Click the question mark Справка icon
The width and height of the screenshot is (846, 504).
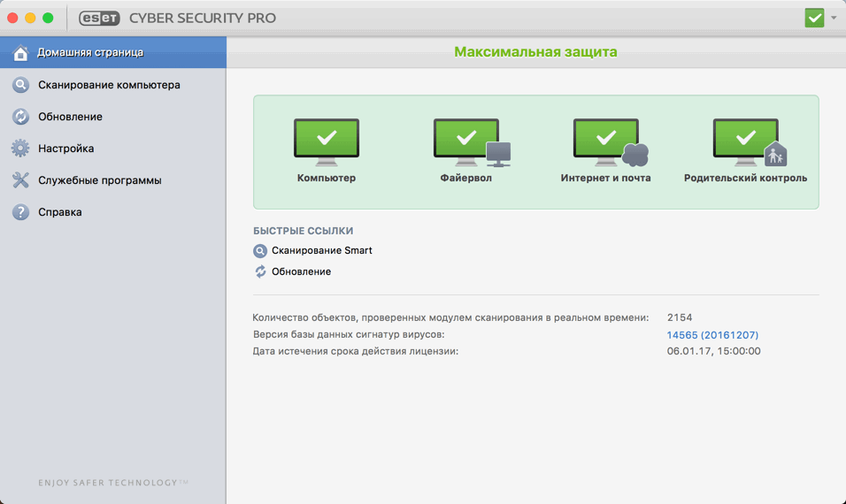pyautogui.click(x=20, y=212)
